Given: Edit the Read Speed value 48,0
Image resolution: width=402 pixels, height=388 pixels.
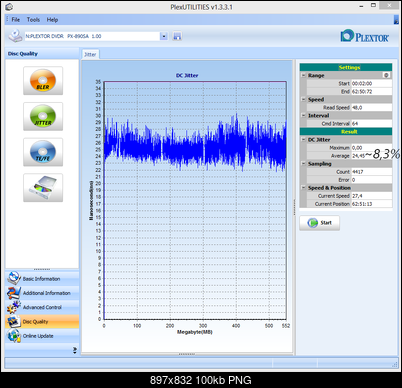Looking at the screenshot, I should (x=371, y=107).
